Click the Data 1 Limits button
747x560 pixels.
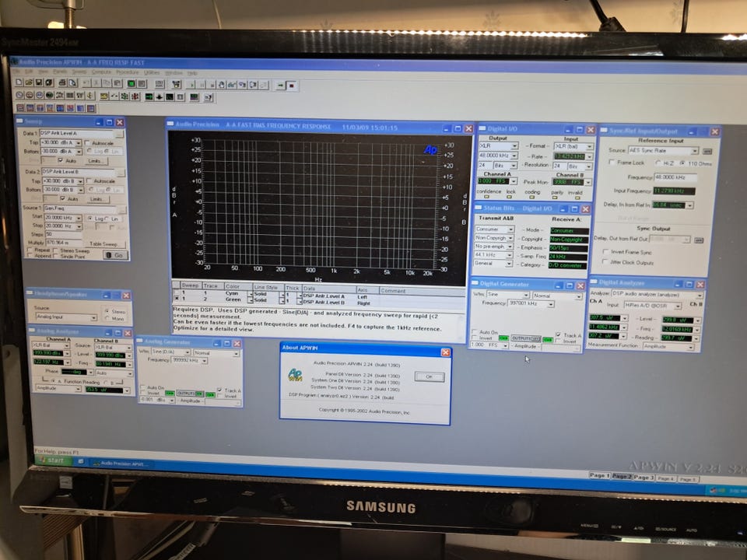[x=95, y=161]
